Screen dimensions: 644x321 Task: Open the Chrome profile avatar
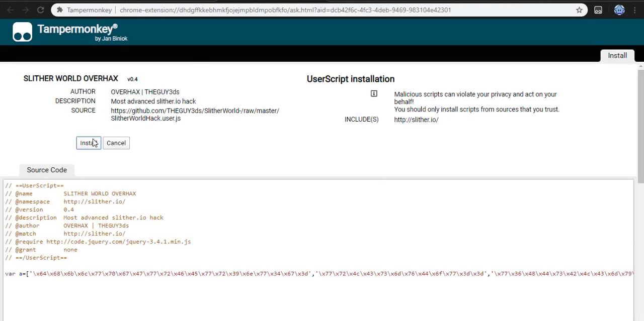(x=619, y=10)
